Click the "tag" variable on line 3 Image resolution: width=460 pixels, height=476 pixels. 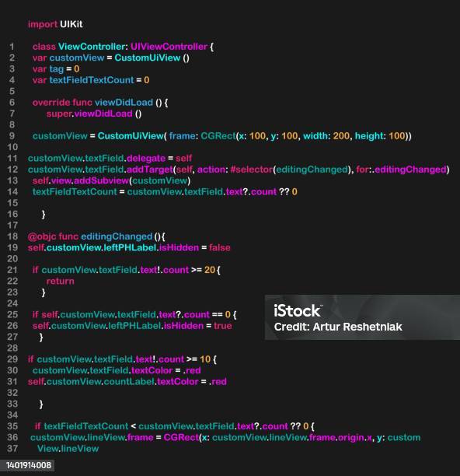pos(57,69)
